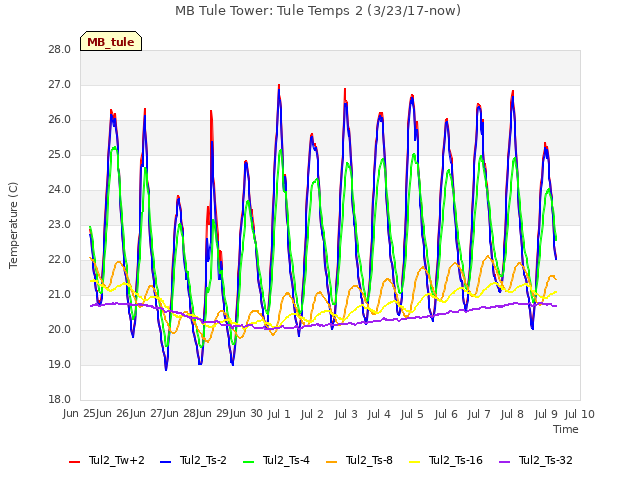Select the Tul2_Ts-4 legend label
The width and height of the screenshot is (640, 480).
(286, 460)
